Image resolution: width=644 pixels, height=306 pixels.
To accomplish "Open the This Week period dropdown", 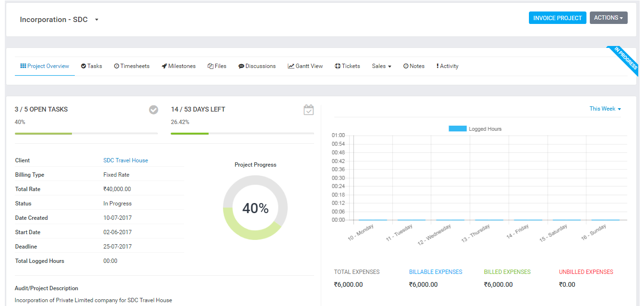I will pyautogui.click(x=605, y=109).
